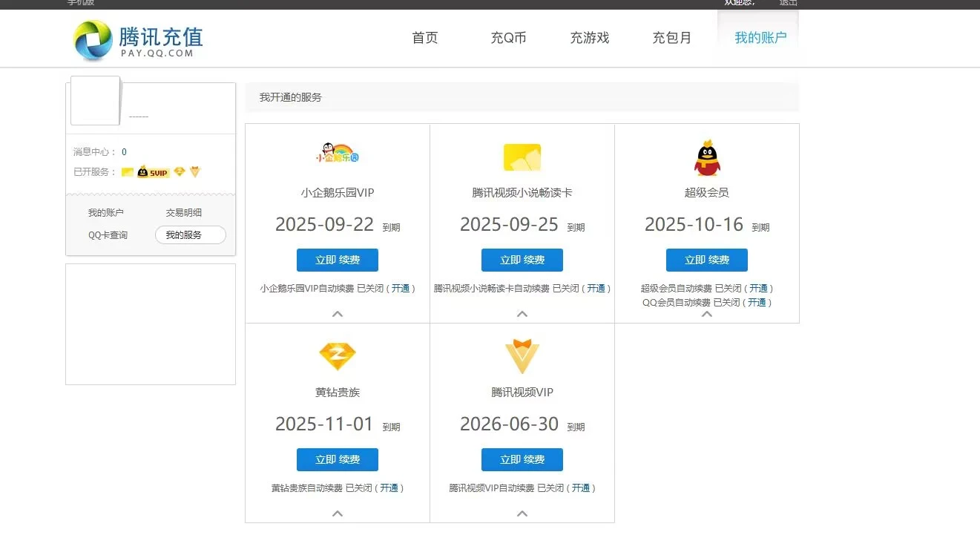Open the 充Q币 navigation tab

(x=508, y=38)
